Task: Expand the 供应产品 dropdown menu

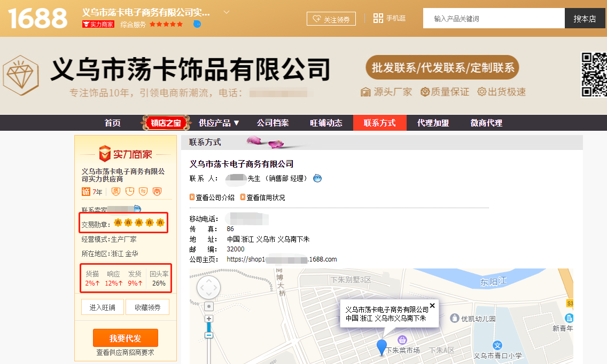Action: coord(219,123)
